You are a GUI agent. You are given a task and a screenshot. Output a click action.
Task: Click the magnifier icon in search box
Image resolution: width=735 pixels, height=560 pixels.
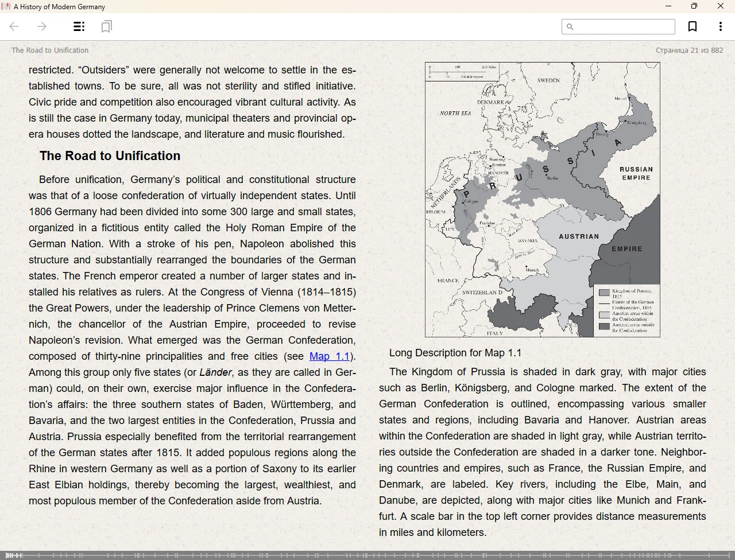tap(570, 27)
